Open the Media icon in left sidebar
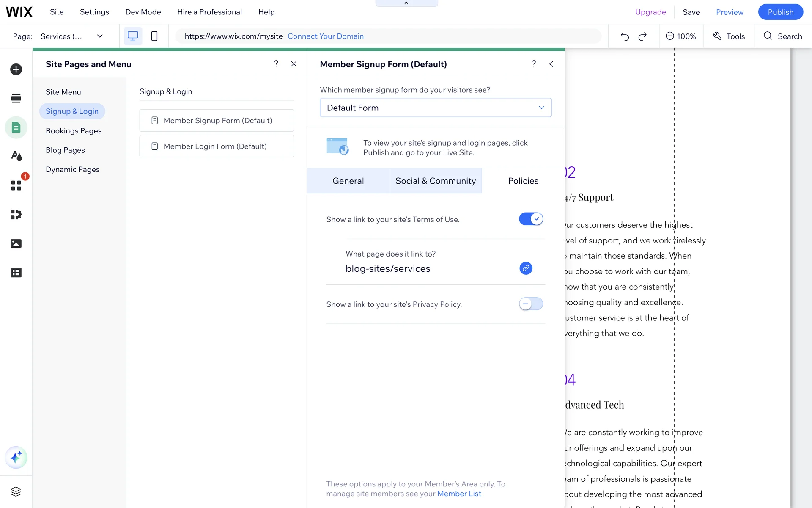 click(x=16, y=243)
